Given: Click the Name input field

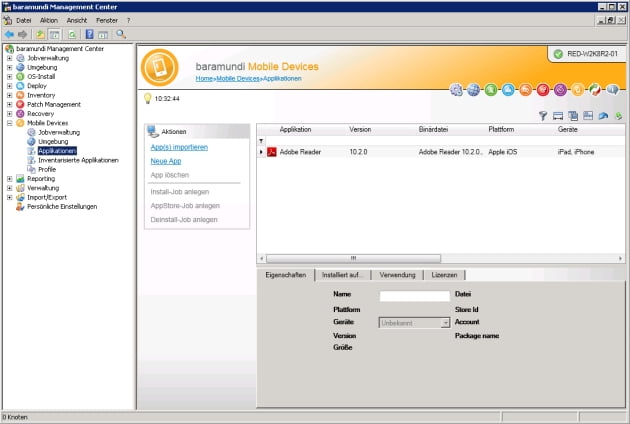Looking at the screenshot, I should [414, 296].
